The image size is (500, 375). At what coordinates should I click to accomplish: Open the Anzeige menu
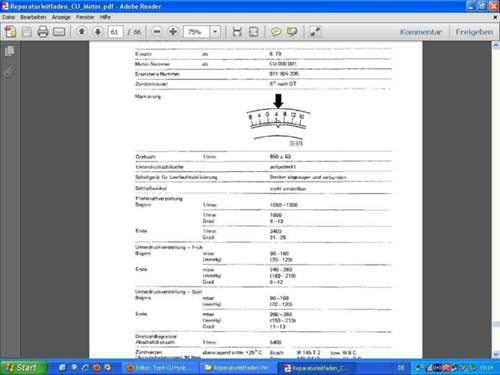pos(61,17)
